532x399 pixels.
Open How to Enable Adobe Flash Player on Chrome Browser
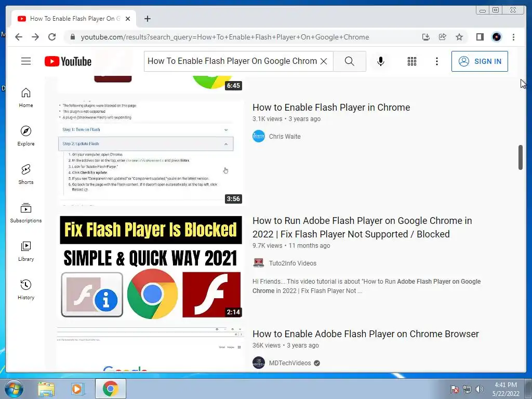pyautogui.click(x=365, y=334)
